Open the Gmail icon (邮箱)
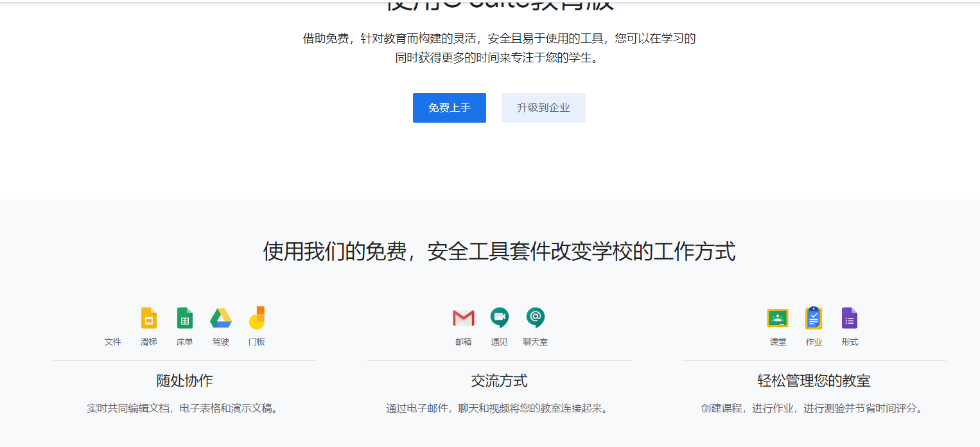Viewport: 980px width, 447px height. 464,318
